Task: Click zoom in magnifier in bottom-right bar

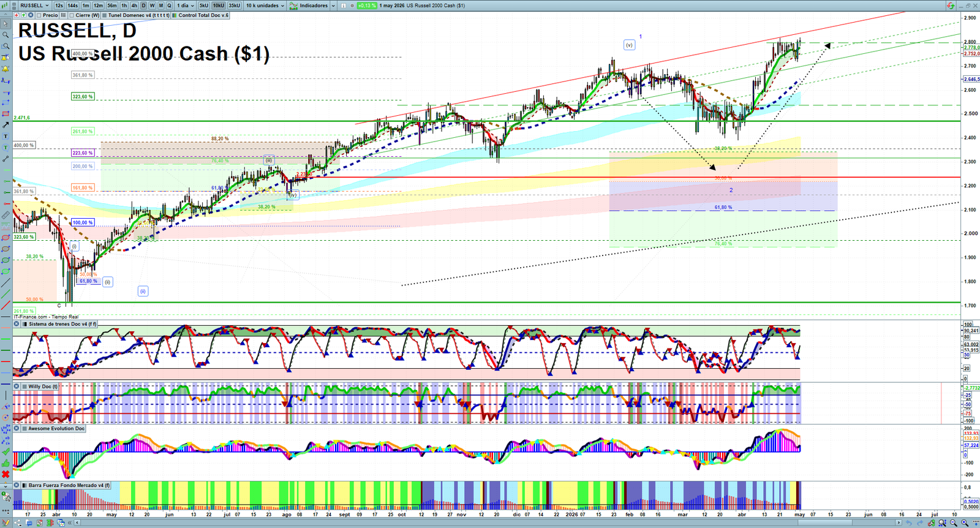Action: click(x=965, y=523)
